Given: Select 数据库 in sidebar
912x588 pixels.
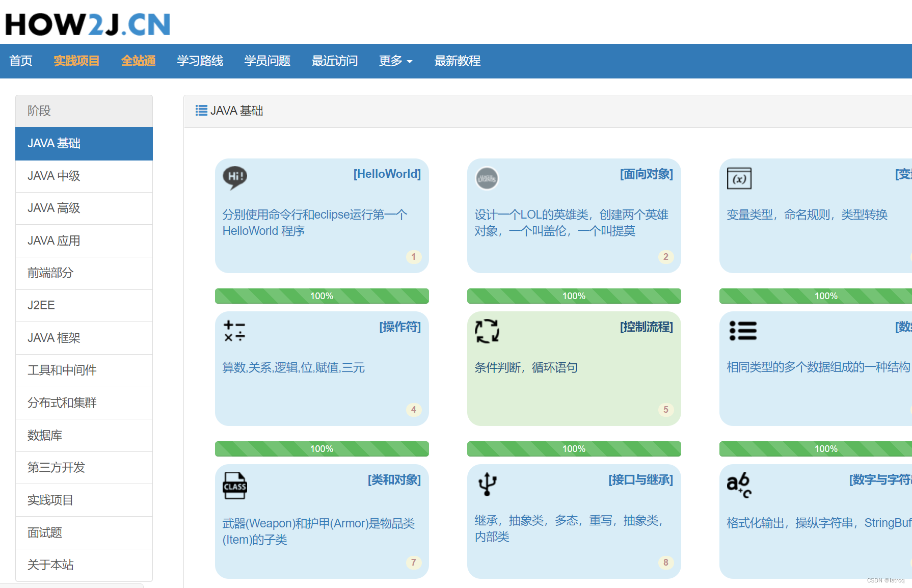Looking at the screenshot, I should point(84,436).
